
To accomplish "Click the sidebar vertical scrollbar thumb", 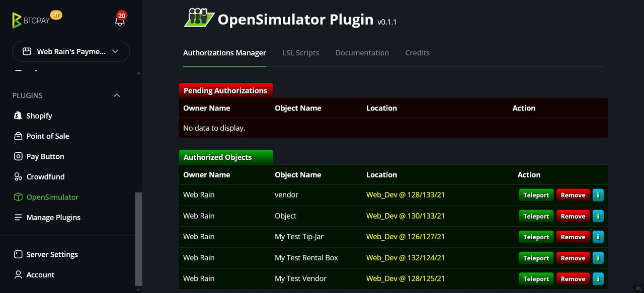I will point(139,239).
